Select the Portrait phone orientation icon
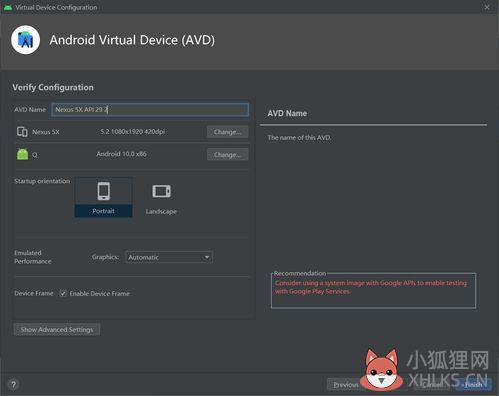This screenshot has width=499, height=396. click(104, 191)
